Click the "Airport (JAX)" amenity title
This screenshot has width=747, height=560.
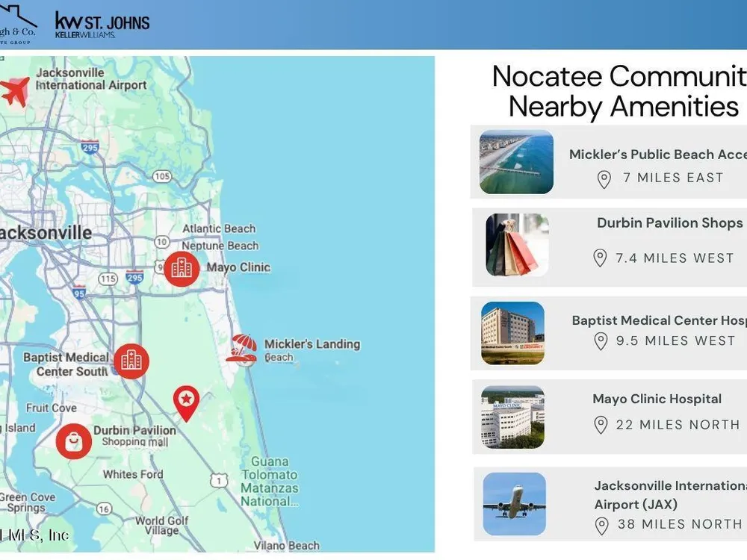[636, 504]
